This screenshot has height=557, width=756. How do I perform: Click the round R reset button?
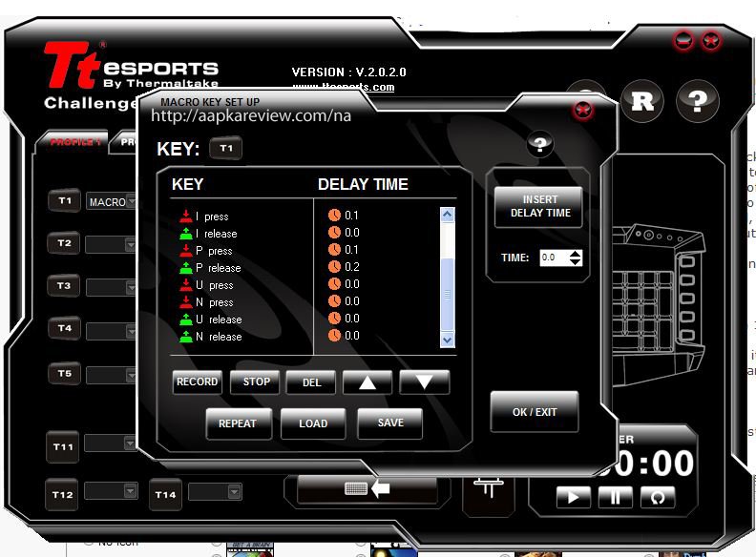642,101
